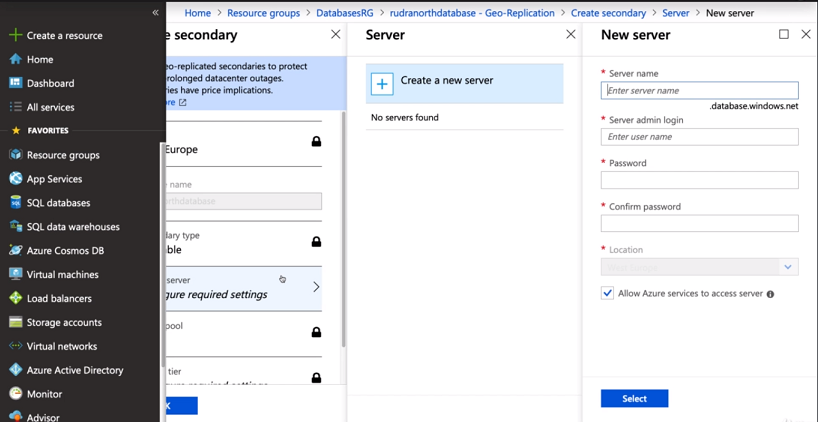Select Storage accounts menu item

(64, 322)
